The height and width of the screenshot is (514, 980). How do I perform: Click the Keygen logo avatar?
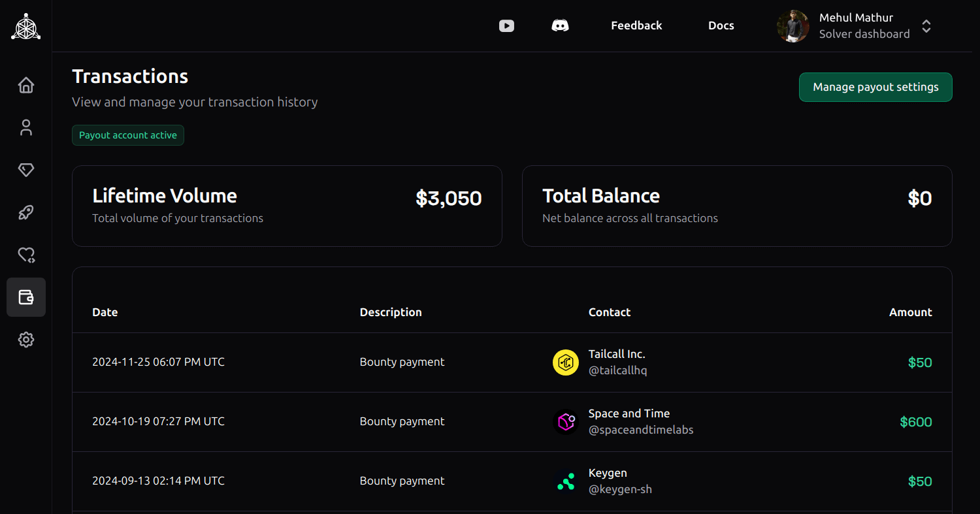pyautogui.click(x=566, y=481)
